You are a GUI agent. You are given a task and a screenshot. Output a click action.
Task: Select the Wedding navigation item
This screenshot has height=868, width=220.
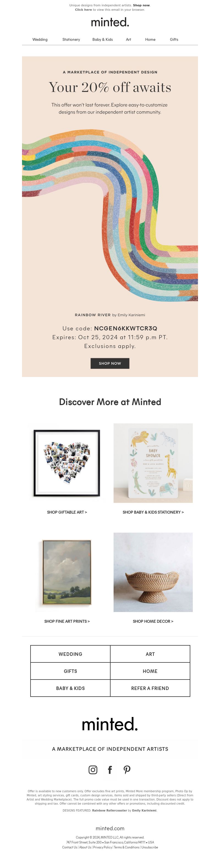pos(40,39)
